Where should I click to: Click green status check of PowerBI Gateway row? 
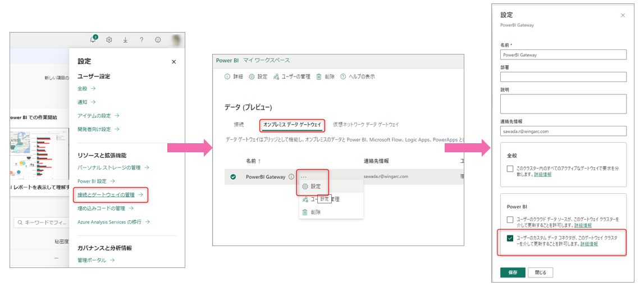[233, 177]
